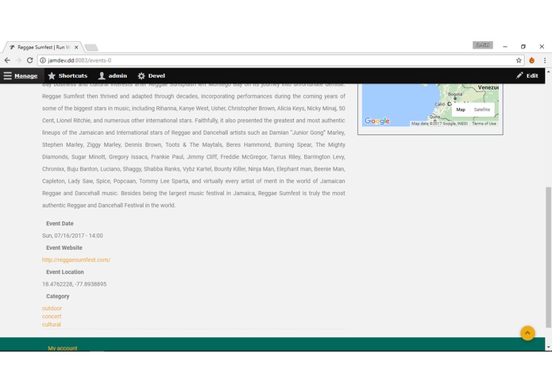Click the 'Event Website' label
Image resolution: width=552 pixels, height=392 pixels.
coord(64,248)
